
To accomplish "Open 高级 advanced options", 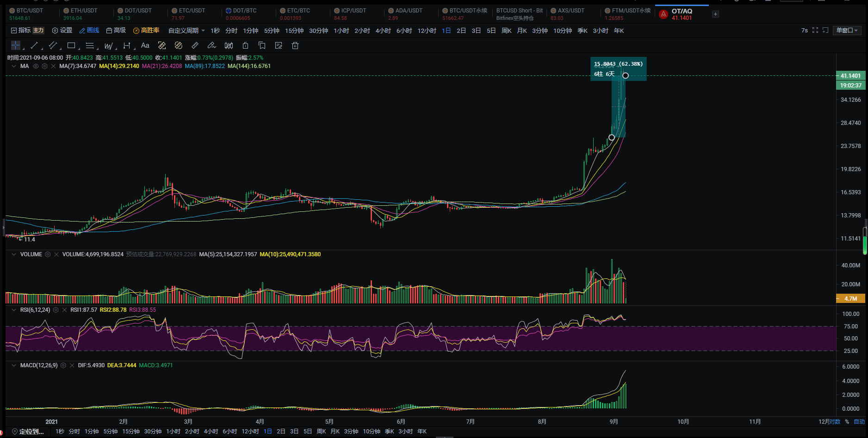I will [116, 31].
